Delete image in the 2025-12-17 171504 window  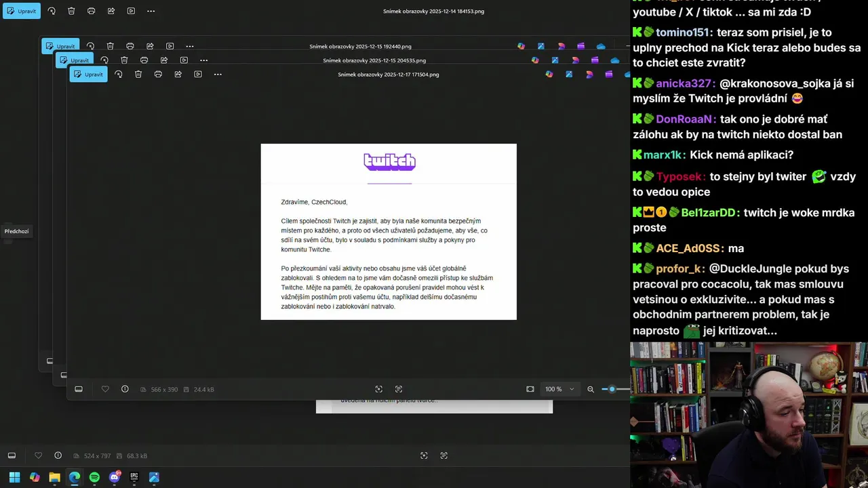[x=138, y=74]
